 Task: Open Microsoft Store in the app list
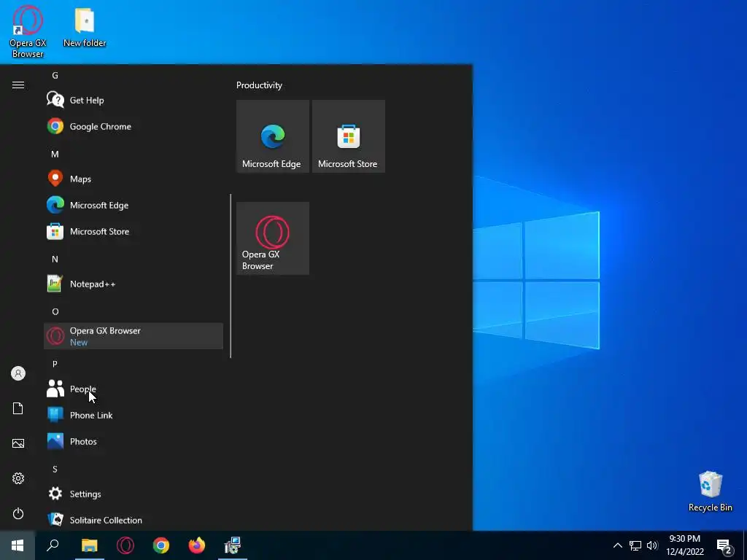coord(133,231)
